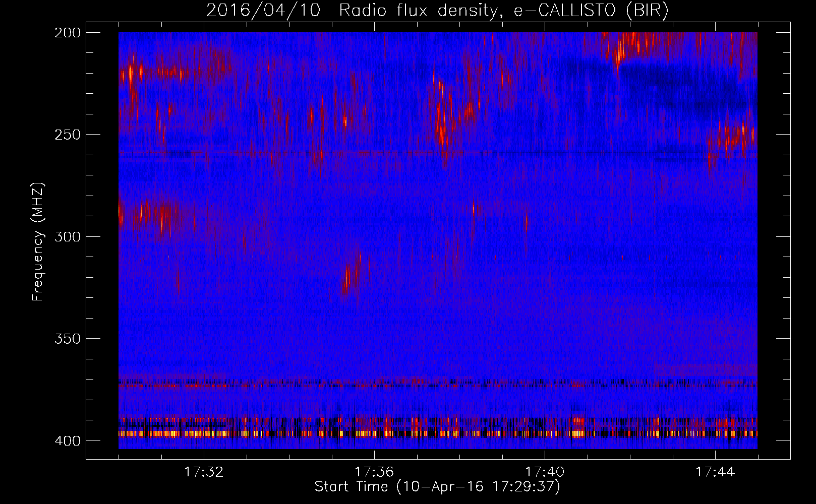Click the 300 frequency tick label
Viewport: 816px width, 504px height.
67,237
